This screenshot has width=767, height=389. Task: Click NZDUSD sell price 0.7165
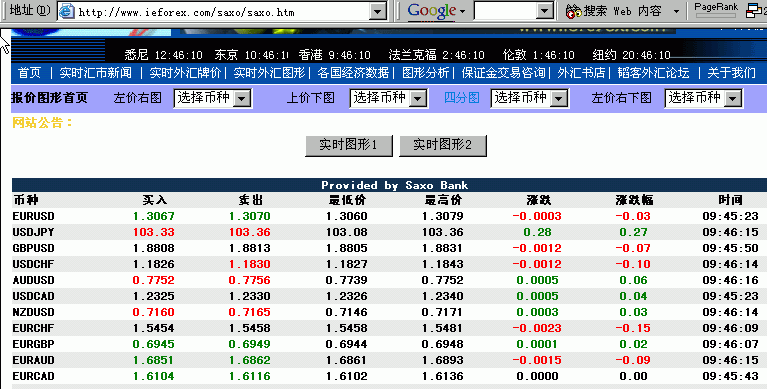(x=249, y=312)
